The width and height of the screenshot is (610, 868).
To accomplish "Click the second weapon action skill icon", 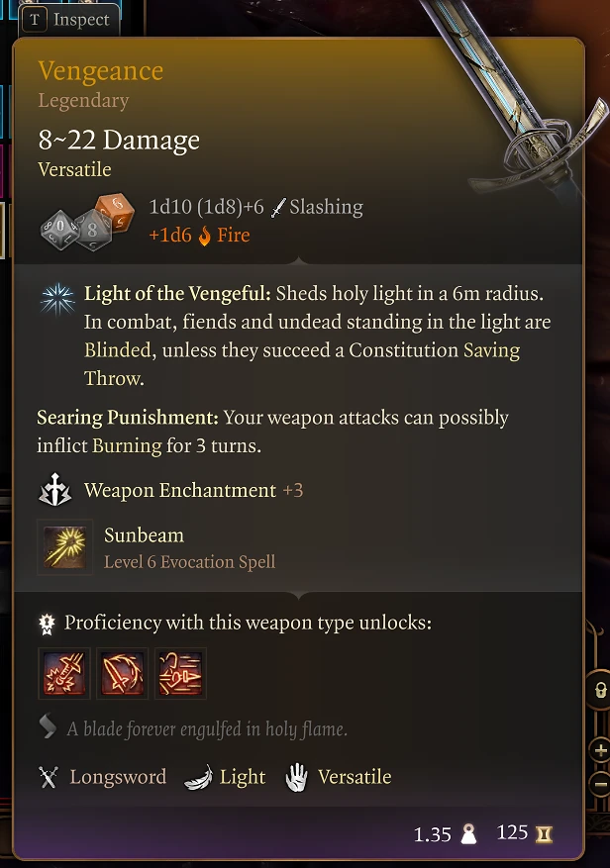I will point(122,673).
